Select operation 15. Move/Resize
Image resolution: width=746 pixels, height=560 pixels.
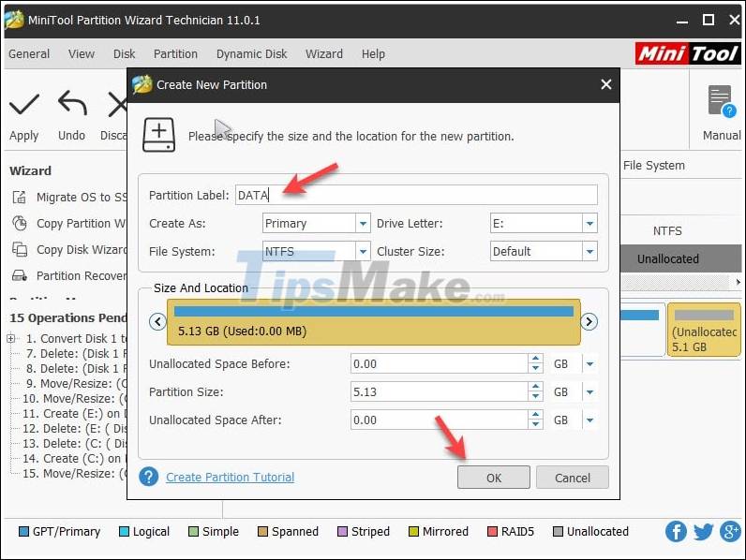tap(75, 474)
